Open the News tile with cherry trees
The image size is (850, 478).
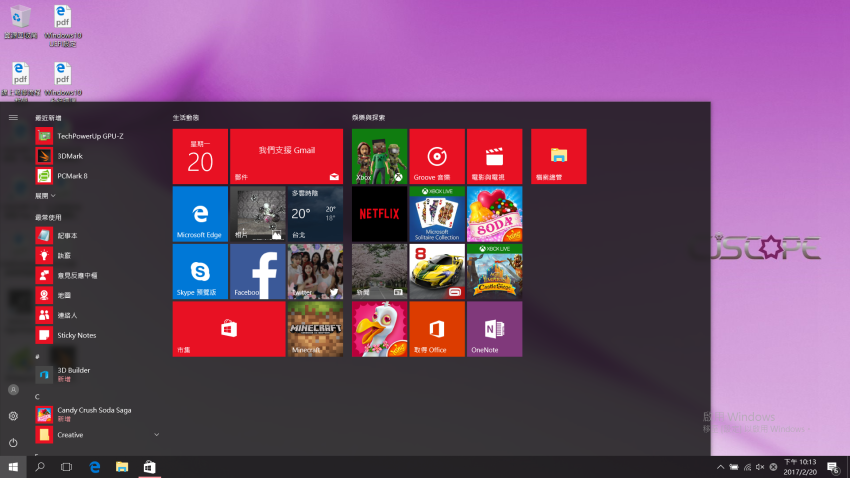pos(379,272)
